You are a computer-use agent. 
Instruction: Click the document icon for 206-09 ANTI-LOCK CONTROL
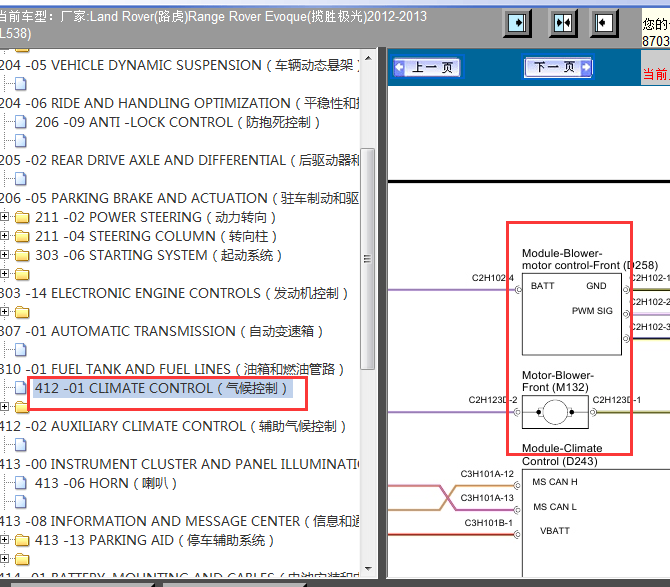coord(21,122)
